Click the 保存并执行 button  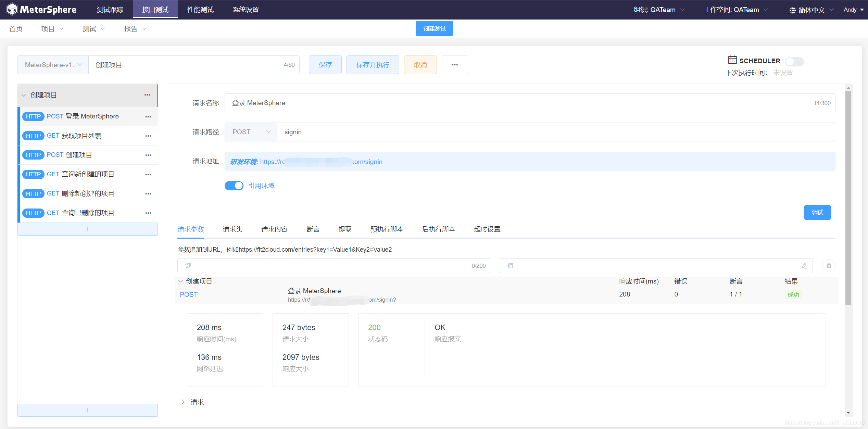(x=373, y=65)
